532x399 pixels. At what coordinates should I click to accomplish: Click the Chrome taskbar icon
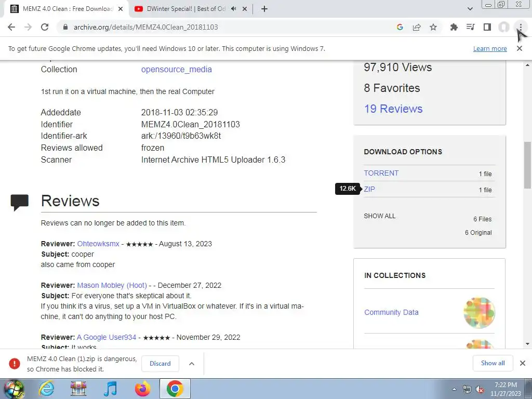pos(175,389)
